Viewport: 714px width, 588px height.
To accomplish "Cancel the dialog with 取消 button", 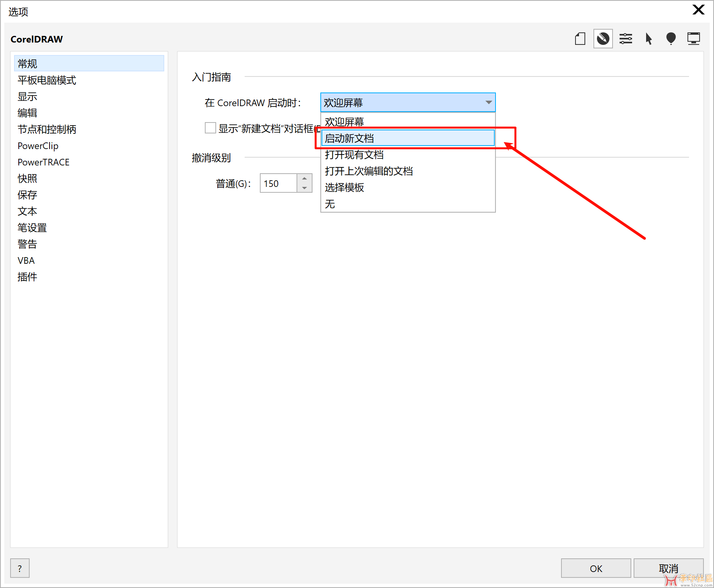I will [x=668, y=568].
